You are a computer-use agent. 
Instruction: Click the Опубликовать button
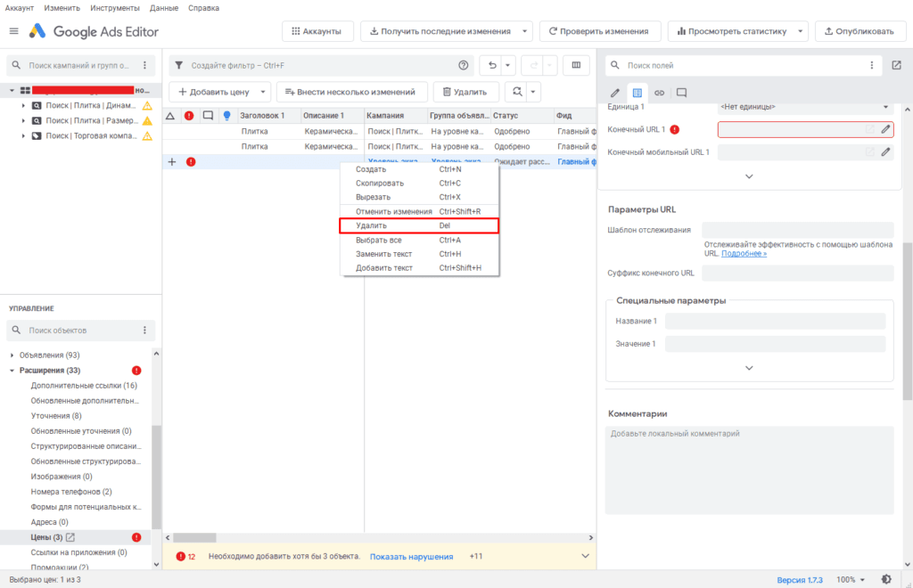[x=860, y=31]
